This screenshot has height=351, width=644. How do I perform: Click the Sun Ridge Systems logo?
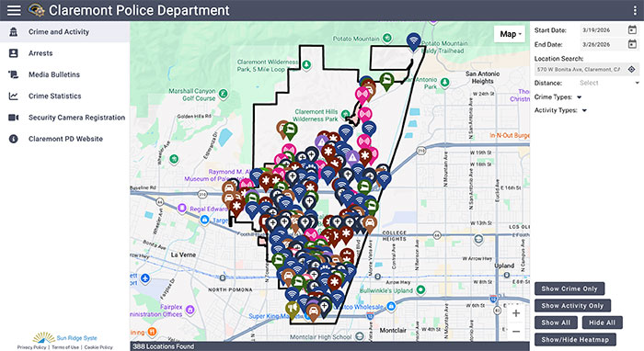[65, 337]
